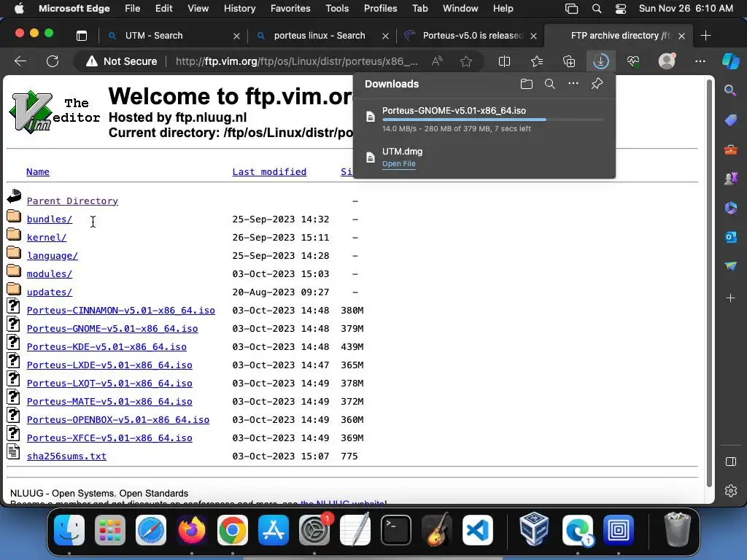The width and height of the screenshot is (747, 560).
Task: Open the sidebar Outlook icon
Action: click(x=730, y=237)
